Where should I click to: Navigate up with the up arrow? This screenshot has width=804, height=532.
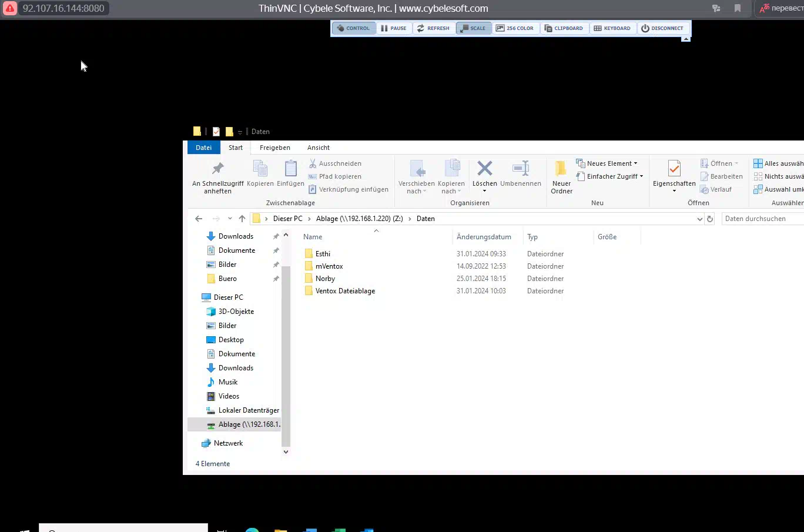pos(242,219)
